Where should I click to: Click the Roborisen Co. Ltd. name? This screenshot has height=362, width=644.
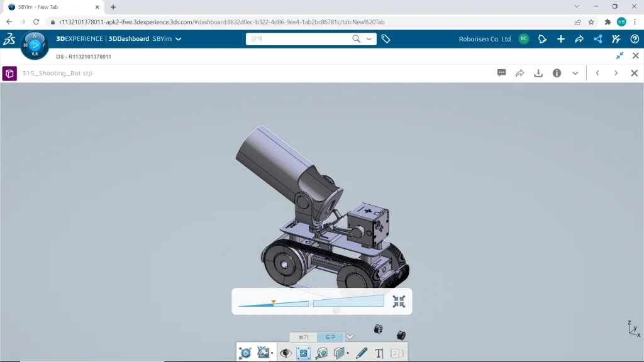pyautogui.click(x=486, y=39)
